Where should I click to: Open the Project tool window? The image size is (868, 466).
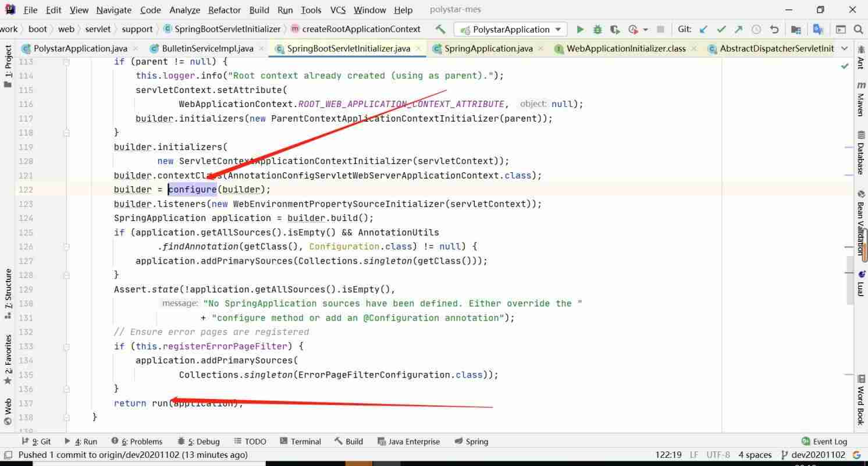coord(8,66)
